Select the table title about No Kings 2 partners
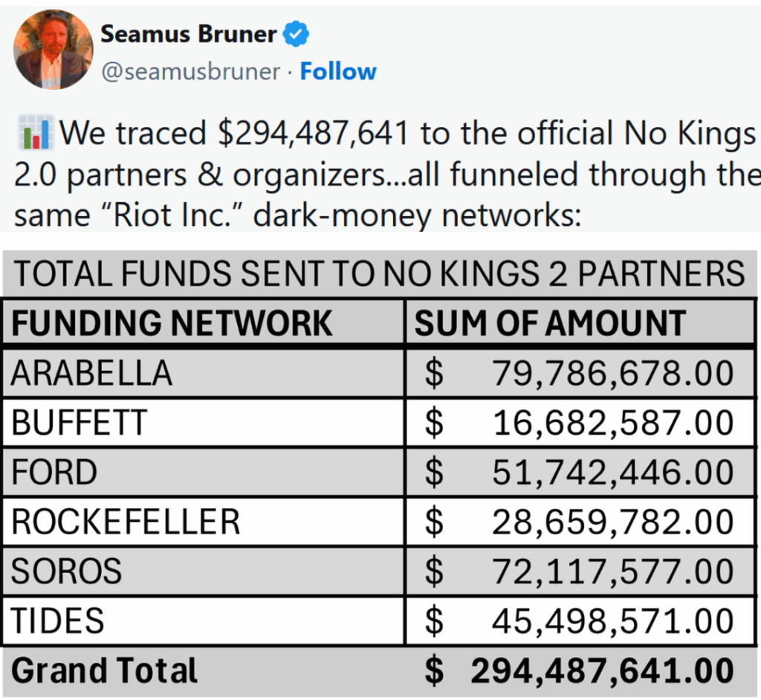The height and width of the screenshot is (700, 761). [x=379, y=274]
